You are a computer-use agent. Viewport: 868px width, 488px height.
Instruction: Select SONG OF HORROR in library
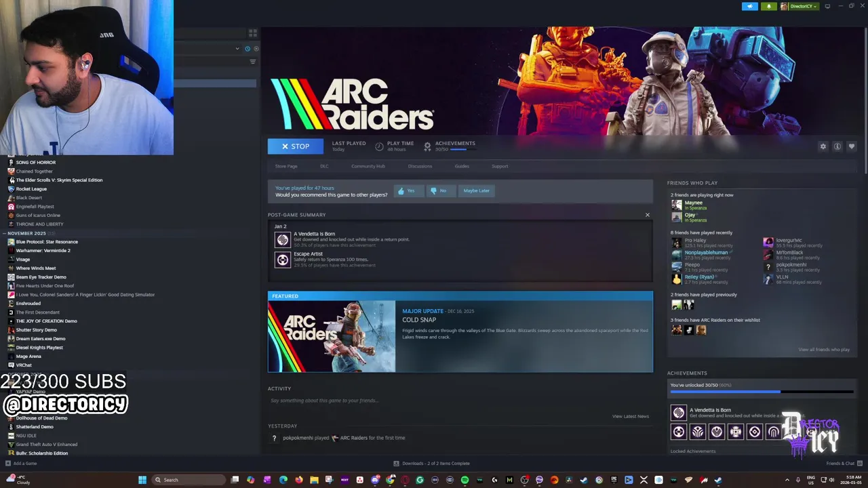pyautogui.click(x=36, y=163)
